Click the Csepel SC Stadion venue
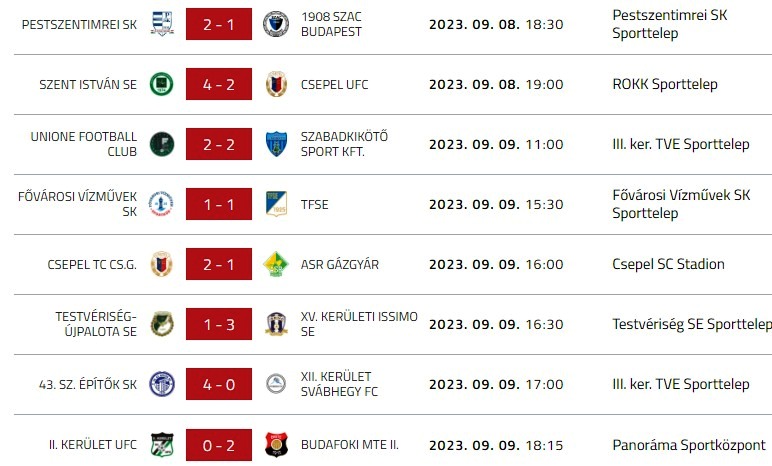The height and width of the screenshot is (466, 772). pos(668,264)
